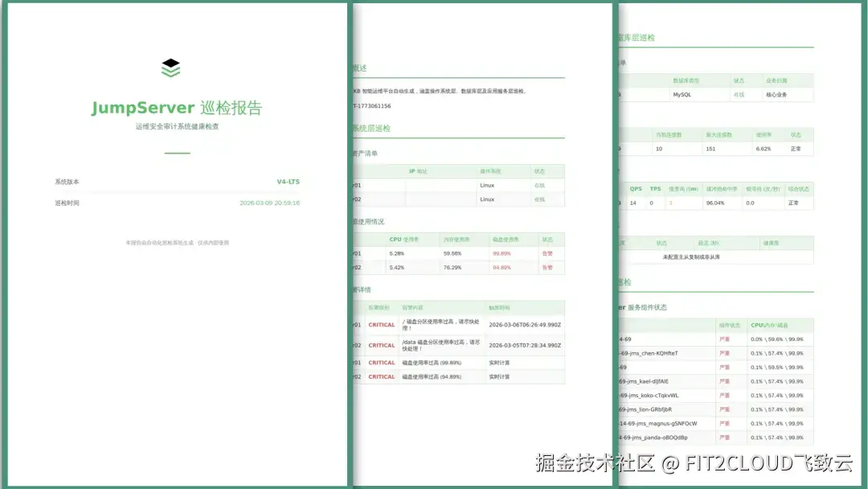The width and height of the screenshot is (868, 489).
Task: Select the CPU value '5.28%'
Action: click(x=397, y=253)
